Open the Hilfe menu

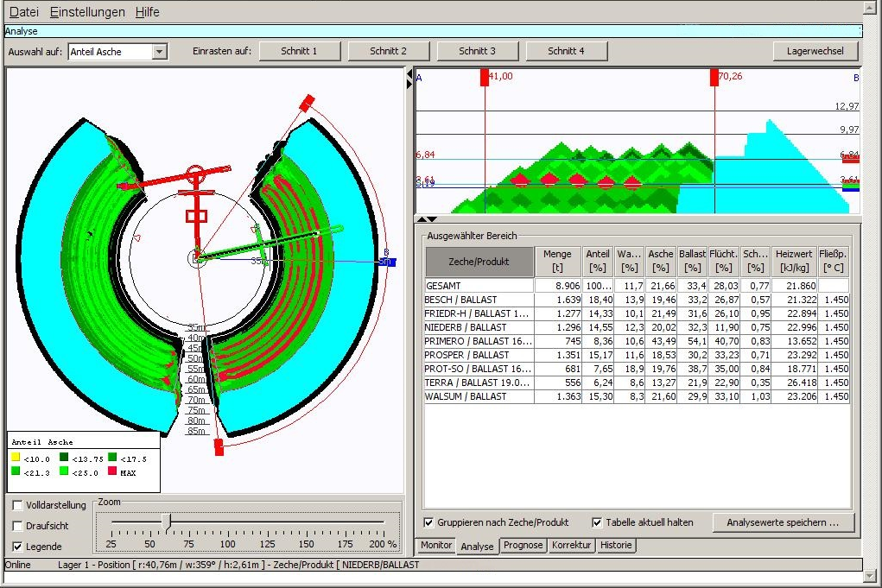coord(148,12)
